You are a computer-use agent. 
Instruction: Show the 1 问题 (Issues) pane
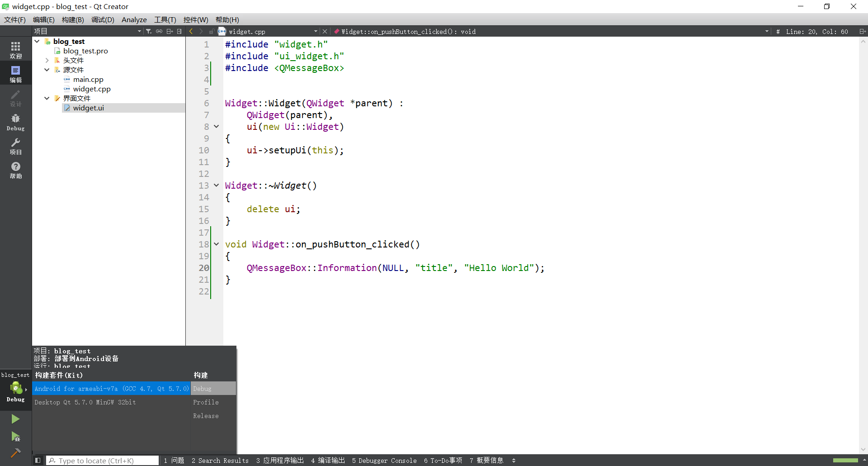pyautogui.click(x=174, y=460)
